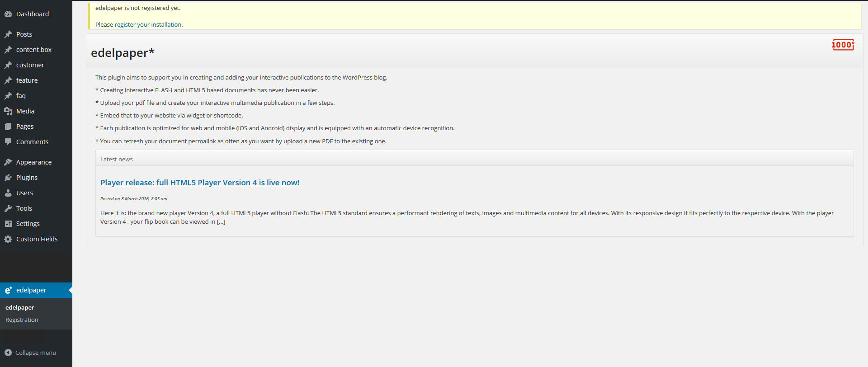The height and width of the screenshot is (367, 868).
Task: Click the Pages document icon
Action: 8,127
